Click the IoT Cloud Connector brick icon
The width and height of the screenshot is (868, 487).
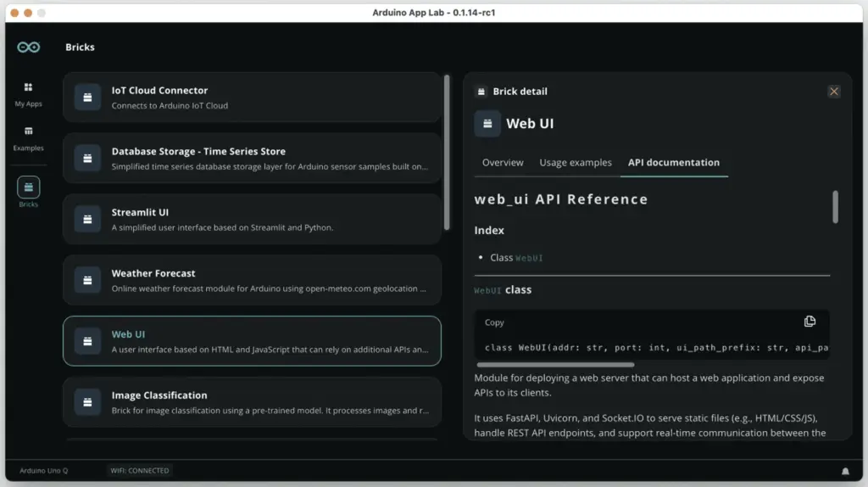(x=87, y=98)
